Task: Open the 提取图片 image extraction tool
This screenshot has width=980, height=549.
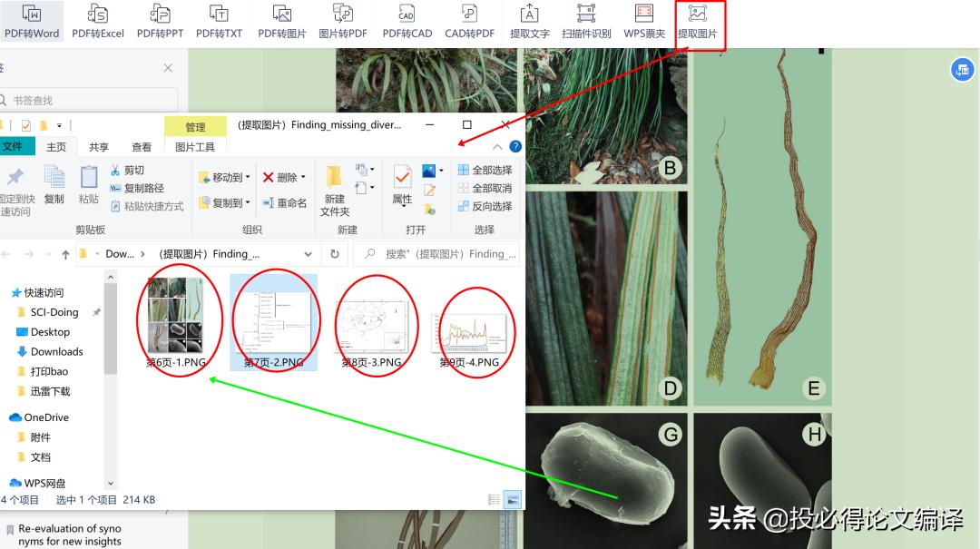Action: pos(700,23)
